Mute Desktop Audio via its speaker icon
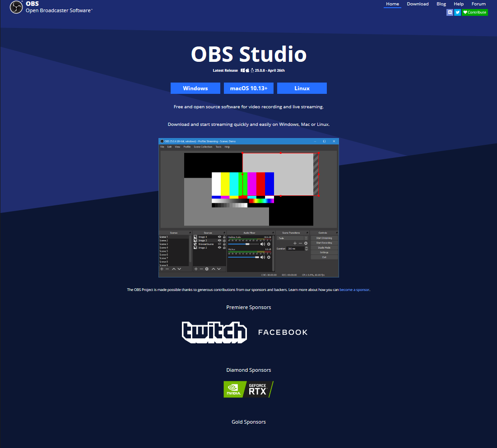This screenshot has width=497, height=448. tap(262, 244)
